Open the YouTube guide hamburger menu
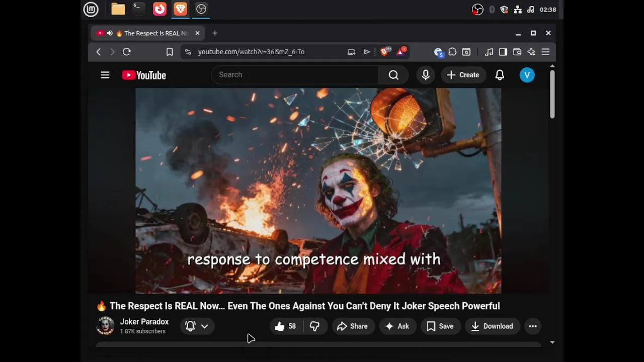The height and width of the screenshot is (362, 644). pyautogui.click(x=105, y=75)
